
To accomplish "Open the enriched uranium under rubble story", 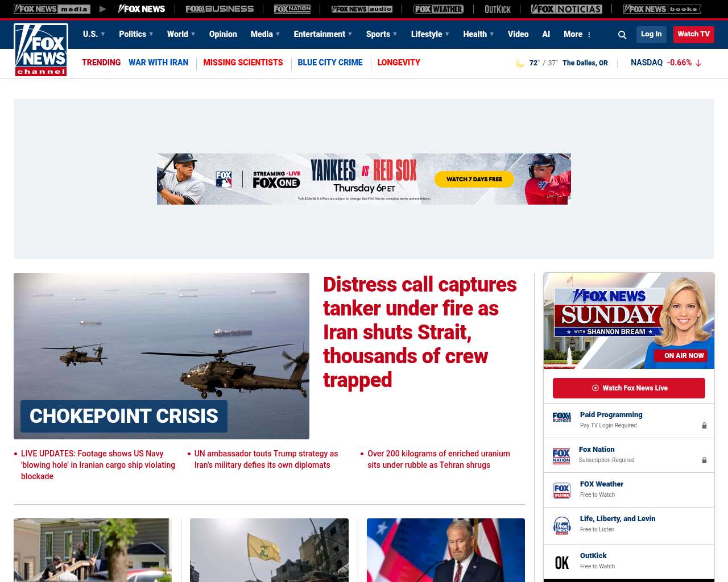I will [x=439, y=459].
